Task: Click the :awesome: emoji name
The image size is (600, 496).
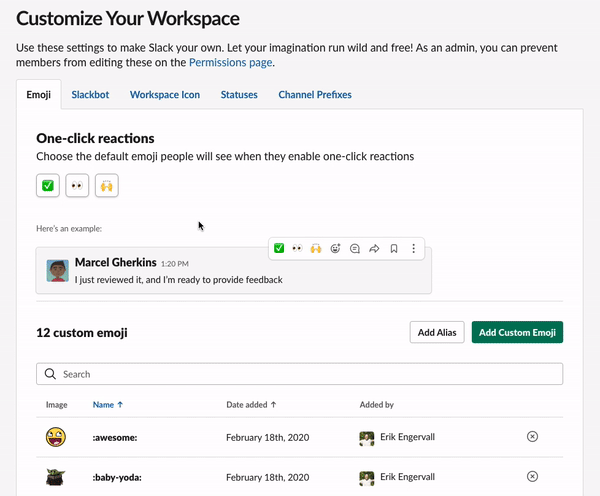Action: [115, 437]
